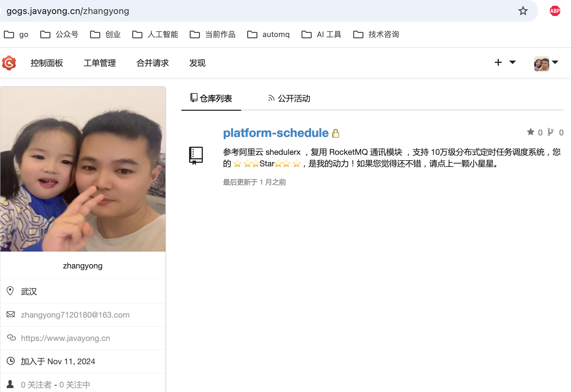
Task: Click the Gogs logo home icon
Action: 9,63
